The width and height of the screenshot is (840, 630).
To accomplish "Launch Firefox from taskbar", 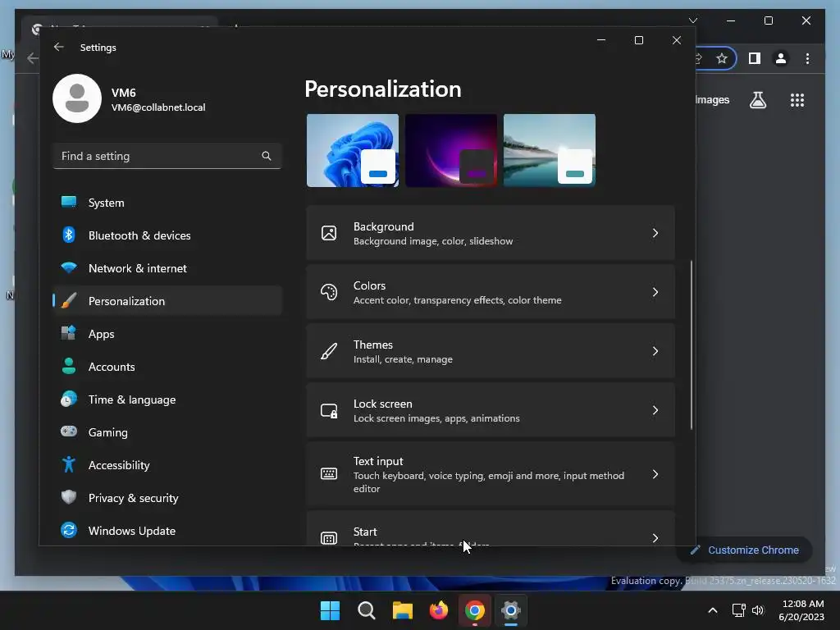I will click(x=439, y=610).
